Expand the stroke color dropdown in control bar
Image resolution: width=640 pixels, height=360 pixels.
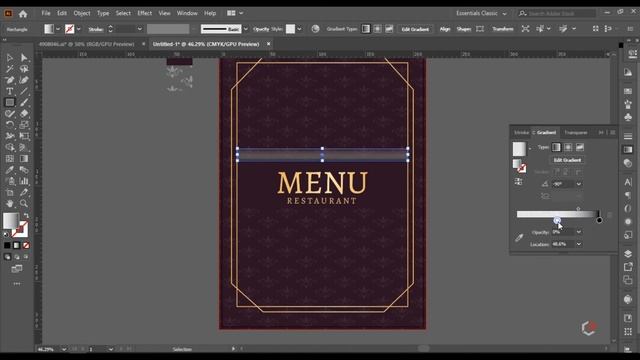78,29
